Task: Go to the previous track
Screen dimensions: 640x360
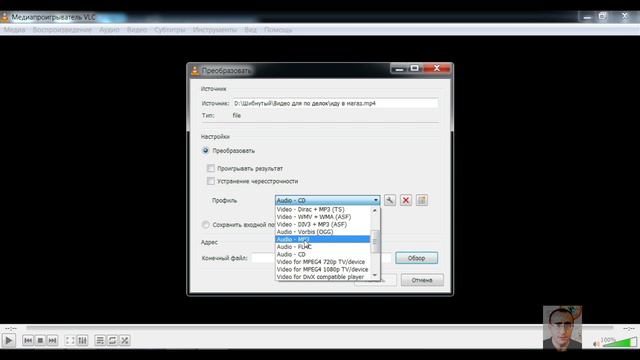Action: tap(28, 340)
